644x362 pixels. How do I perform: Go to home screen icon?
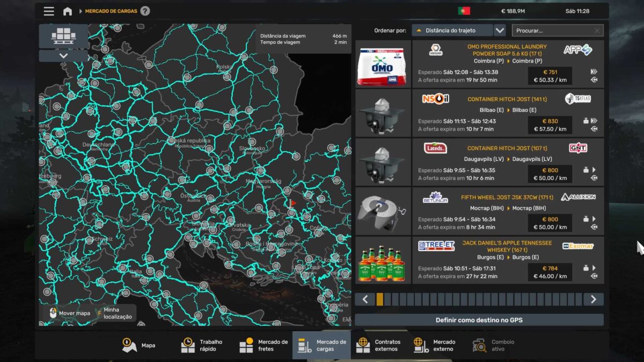point(68,11)
